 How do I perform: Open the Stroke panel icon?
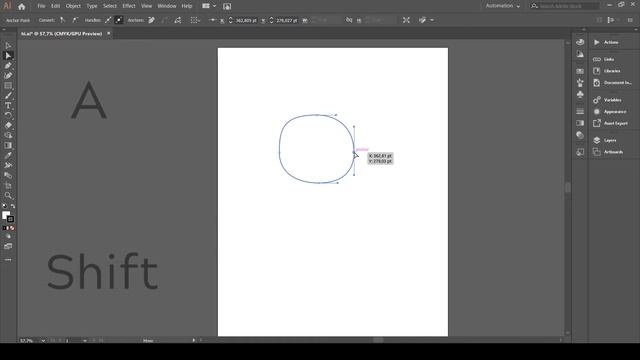tap(580, 111)
